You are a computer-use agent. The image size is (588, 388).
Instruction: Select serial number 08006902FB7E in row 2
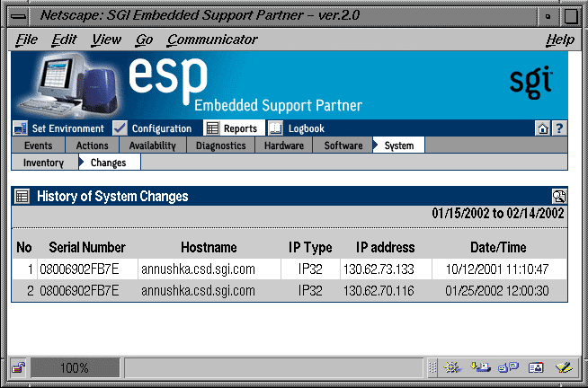79,291
